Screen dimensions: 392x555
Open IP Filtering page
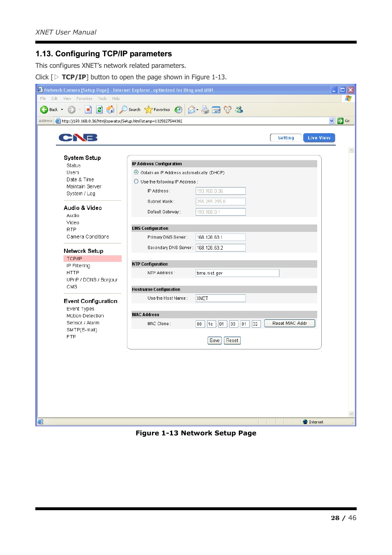pos(78,266)
